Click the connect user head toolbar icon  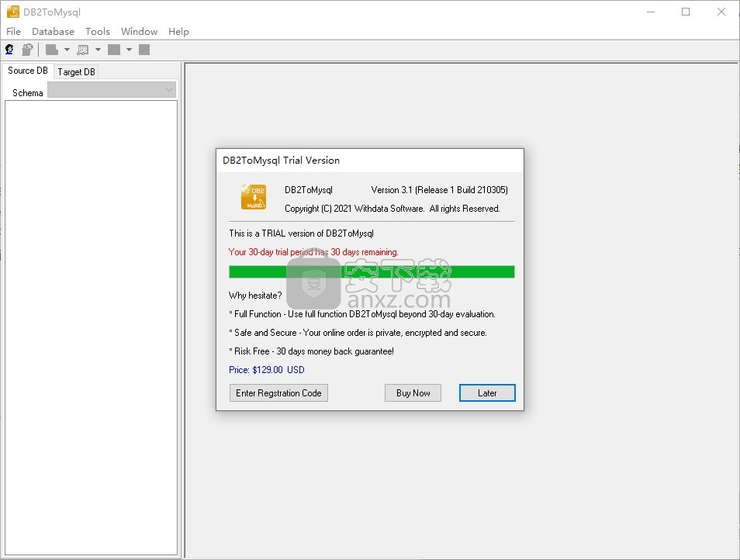click(9, 50)
